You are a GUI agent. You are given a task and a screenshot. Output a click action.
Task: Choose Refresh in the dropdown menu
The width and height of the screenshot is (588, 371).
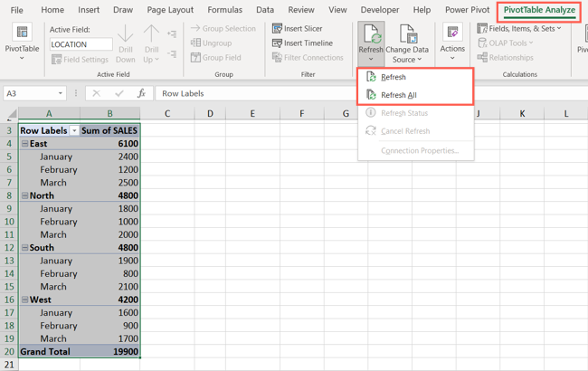[394, 77]
